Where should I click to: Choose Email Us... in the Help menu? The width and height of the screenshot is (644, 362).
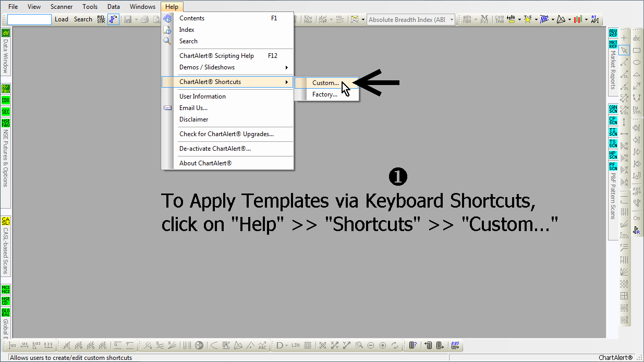tap(227, 108)
